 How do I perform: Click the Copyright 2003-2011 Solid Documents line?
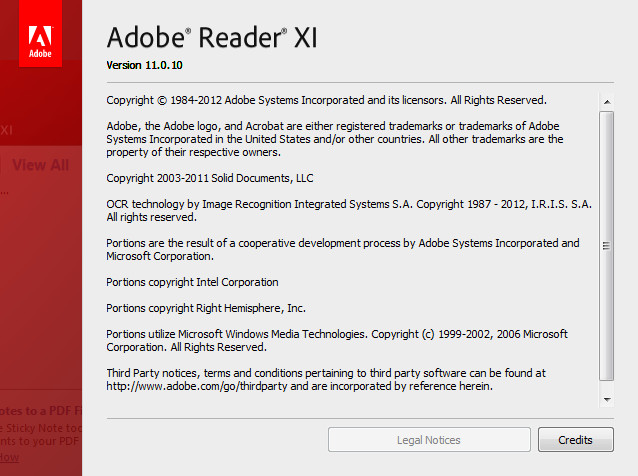pyautogui.click(x=210, y=178)
